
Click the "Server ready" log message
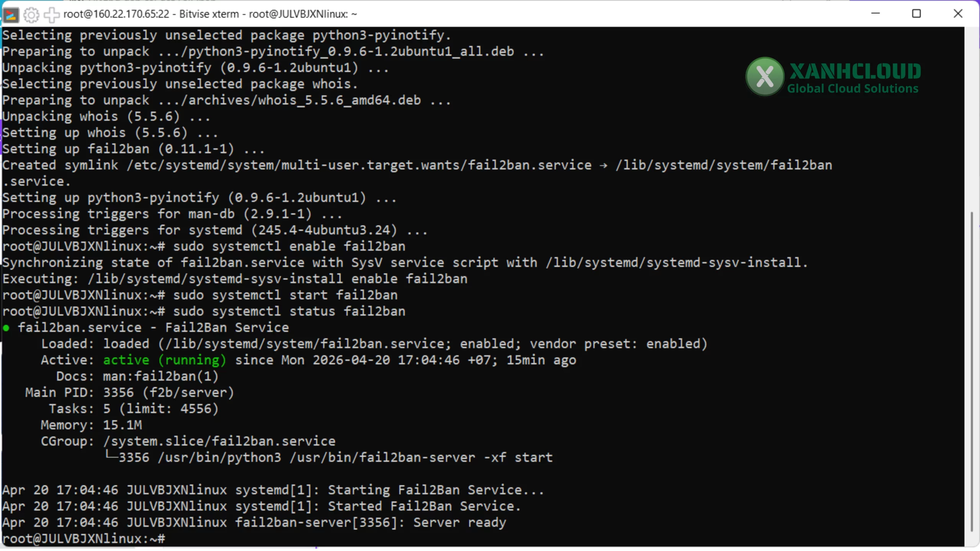[x=459, y=523]
